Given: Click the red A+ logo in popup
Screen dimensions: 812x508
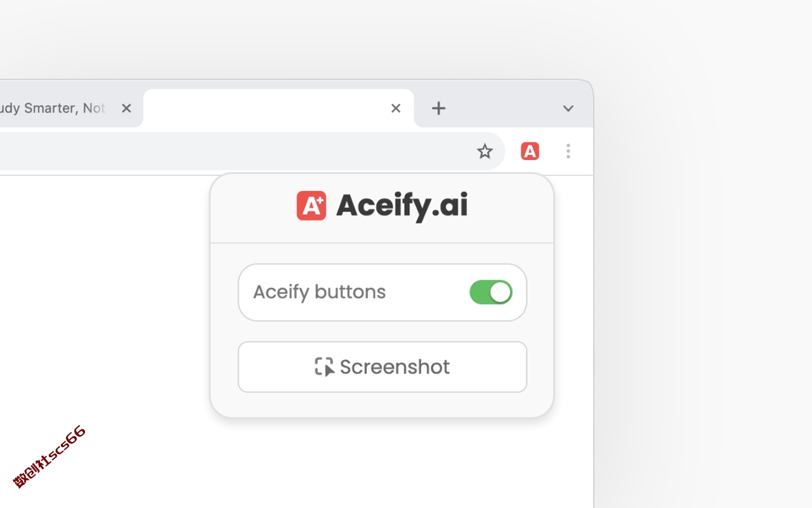Looking at the screenshot, I should pyautogui.click(x=311, y=206).
